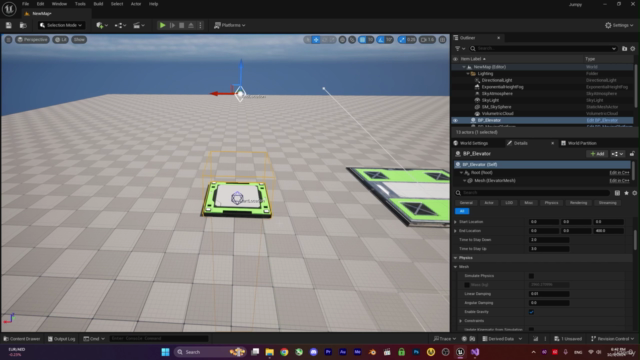Image resolution: width=640 pixels, height=360 pixels.
Task: Open the Outliner filter dropdown
Action: click(x=460, y=49)
